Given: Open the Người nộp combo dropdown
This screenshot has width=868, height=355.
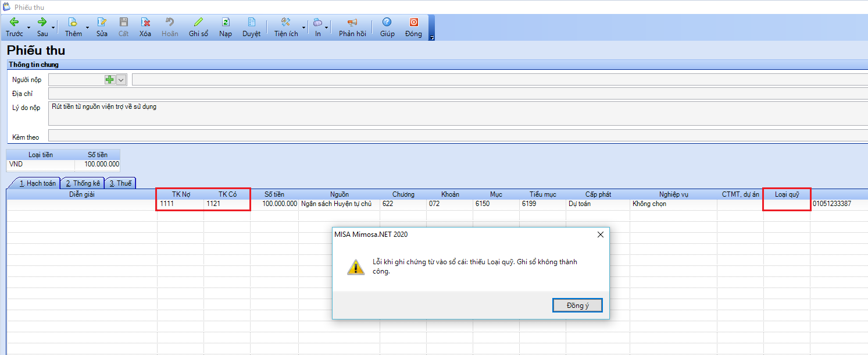Looking at the screenshot, I should (122, 80).
